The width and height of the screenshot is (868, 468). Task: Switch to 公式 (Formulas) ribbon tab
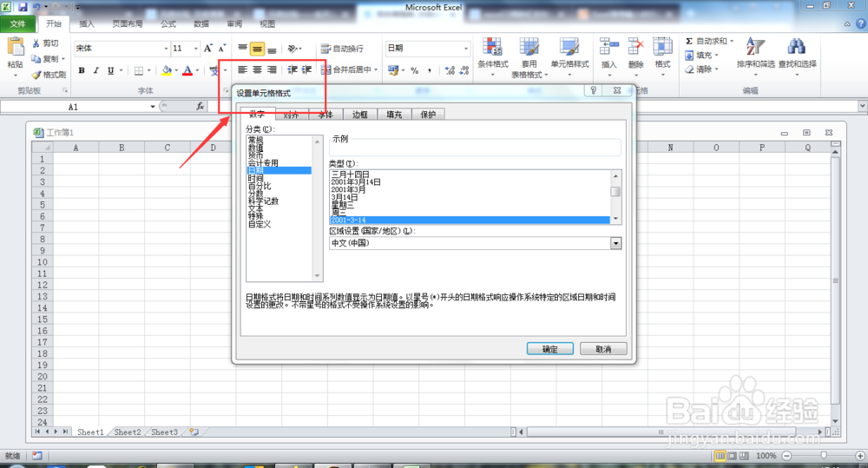[x=168, y=23]
